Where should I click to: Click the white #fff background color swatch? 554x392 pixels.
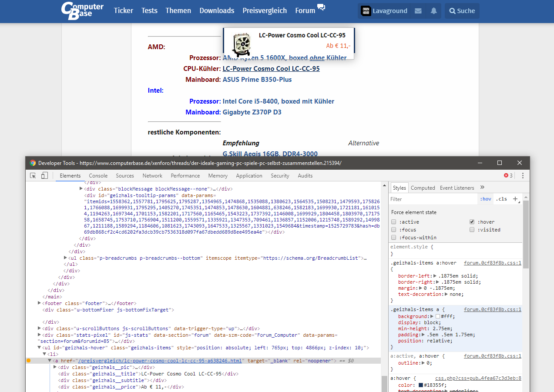438,316
